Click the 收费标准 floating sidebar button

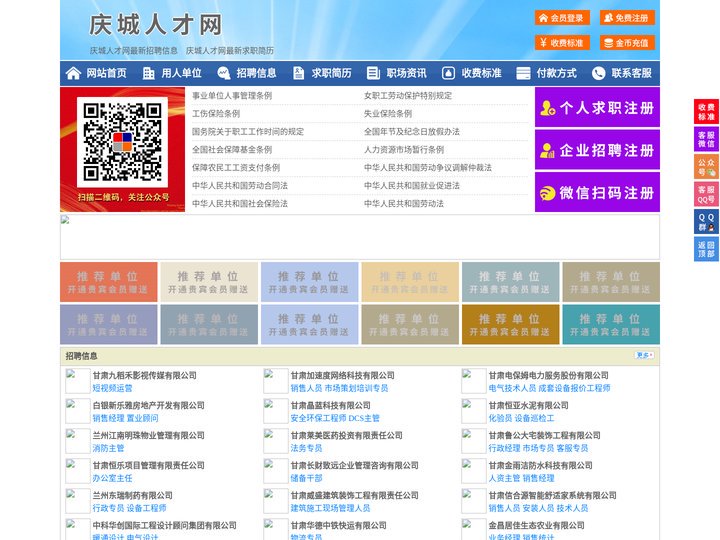tap(706, 112)
